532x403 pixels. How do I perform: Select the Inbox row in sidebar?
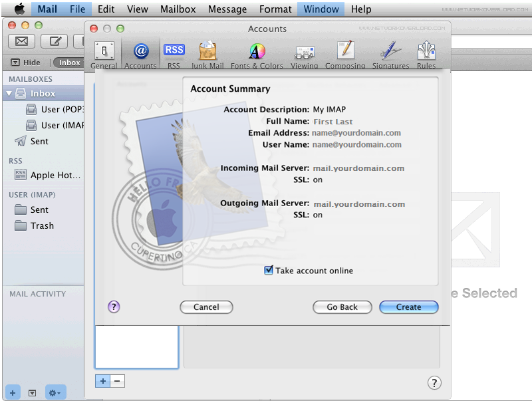[43, 93]
